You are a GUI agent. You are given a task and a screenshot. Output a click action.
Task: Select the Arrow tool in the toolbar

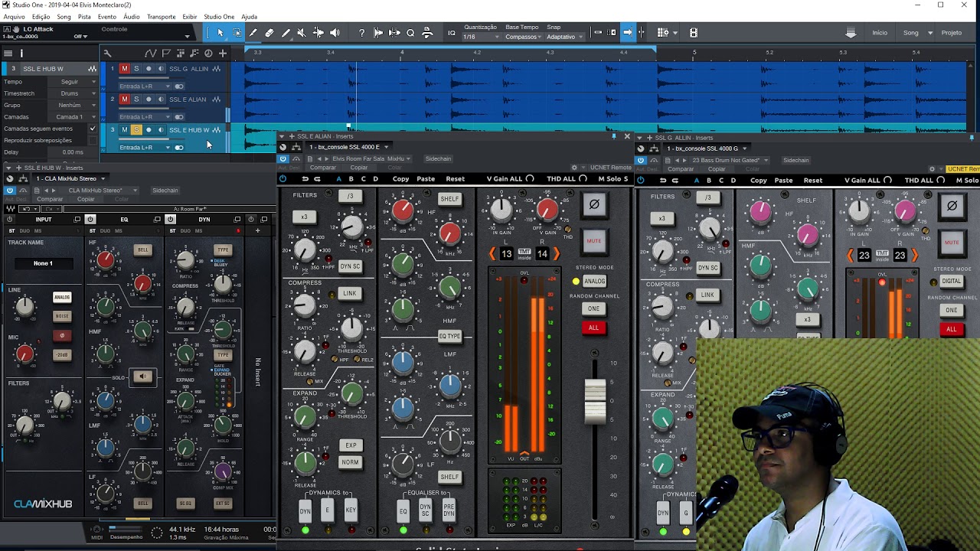tap(220, 33)
